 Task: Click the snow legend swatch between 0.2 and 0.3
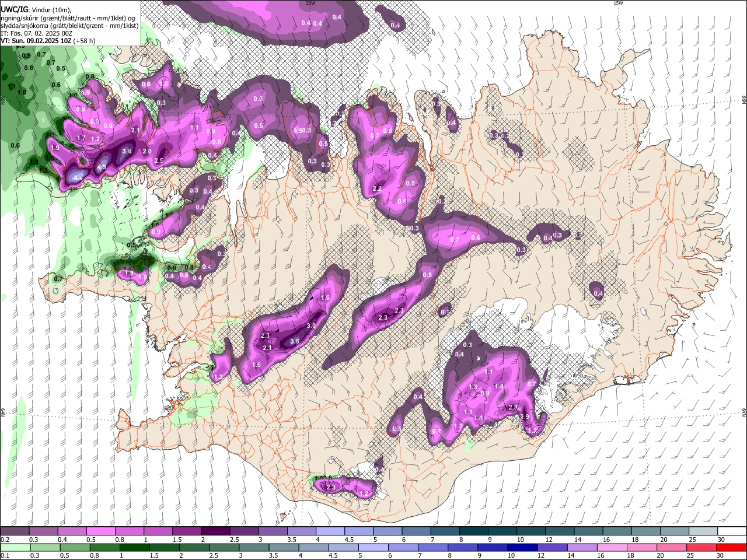tap(15, 531)
